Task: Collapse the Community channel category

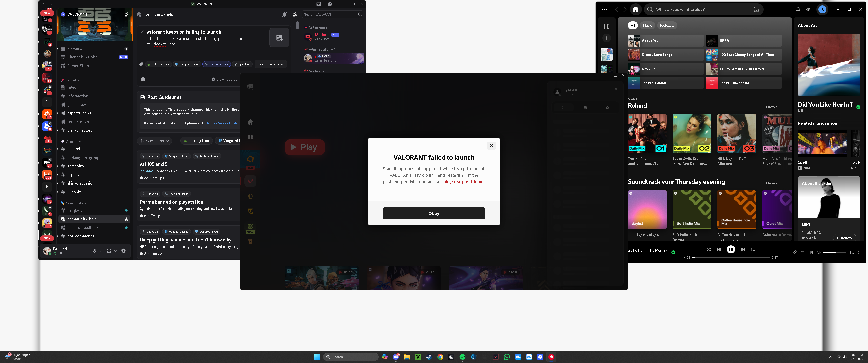Action: click(73, 203)
